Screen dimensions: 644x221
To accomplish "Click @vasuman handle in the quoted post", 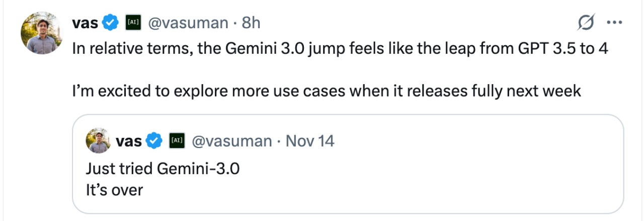I will (232, 141).
